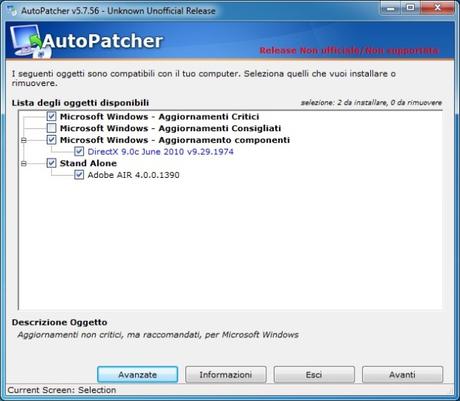Uncheck the Aggiornamento componenti checkbox

click(x=51, y=140)
